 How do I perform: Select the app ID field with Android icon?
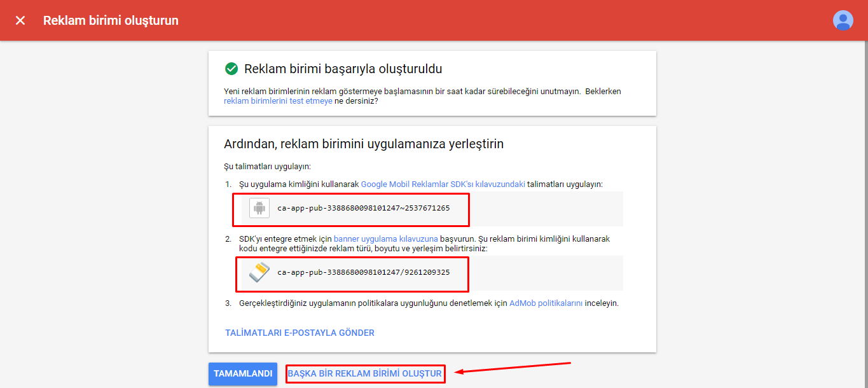tap(350, 208)
